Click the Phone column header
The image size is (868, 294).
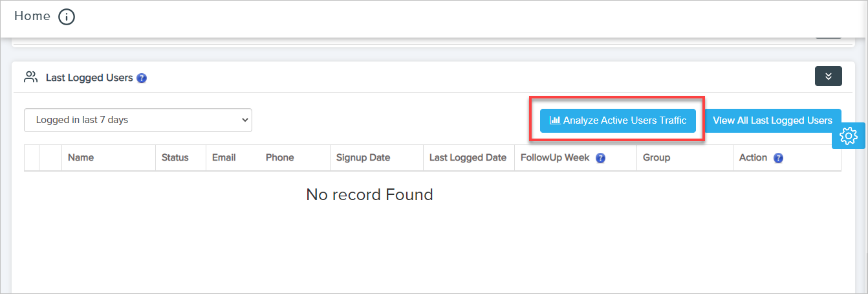pyautogui.click(x=279, y=157)
